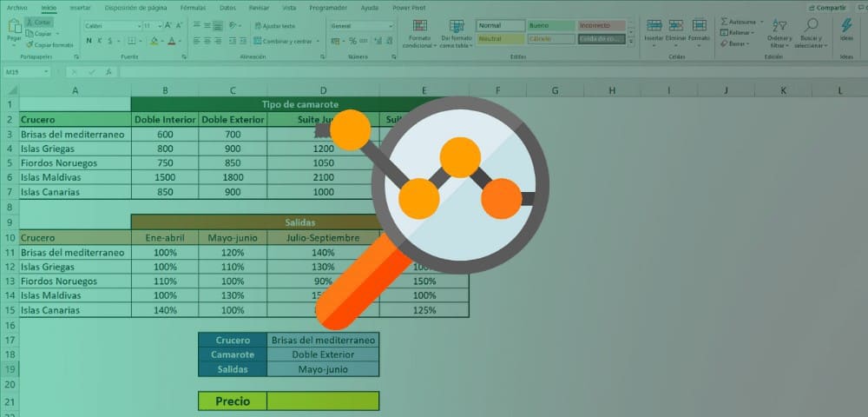Open Dar formato como tabla

tap(457, 33)
